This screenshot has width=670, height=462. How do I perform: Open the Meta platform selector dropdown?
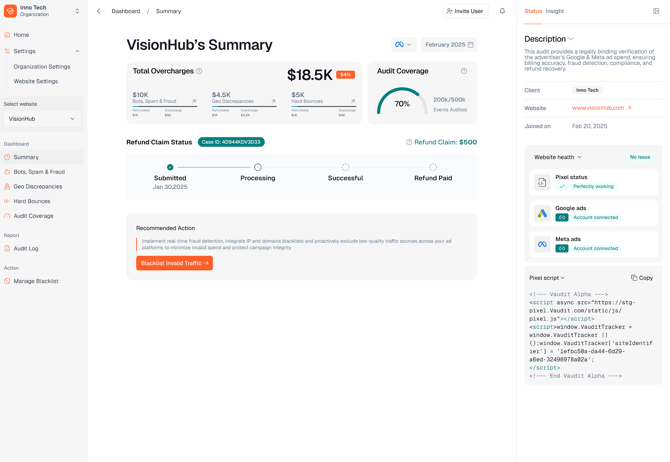(403, 44)
